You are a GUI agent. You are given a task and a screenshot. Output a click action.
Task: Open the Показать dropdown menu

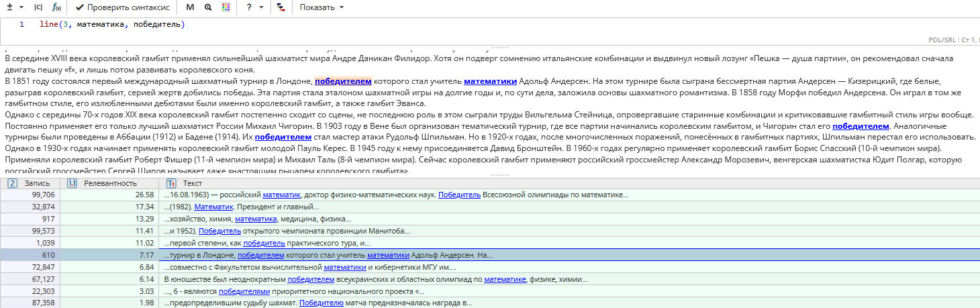point(321,7)
